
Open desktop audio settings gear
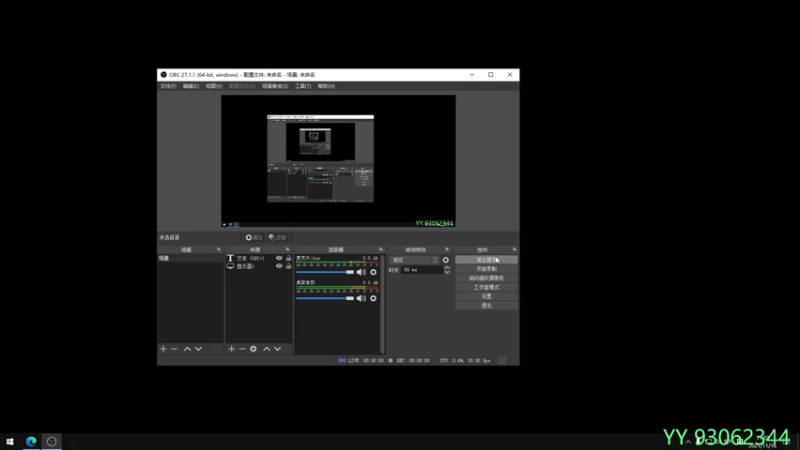pos(373,298)
